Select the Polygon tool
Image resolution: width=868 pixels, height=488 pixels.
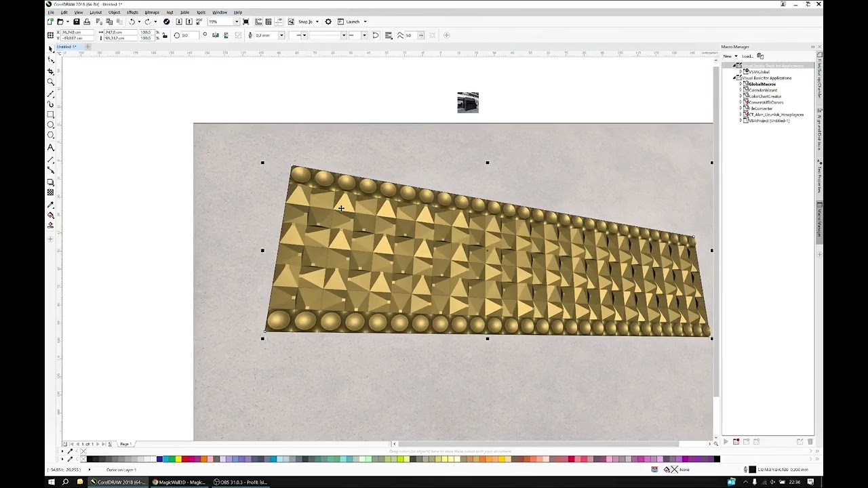[51, 136]
